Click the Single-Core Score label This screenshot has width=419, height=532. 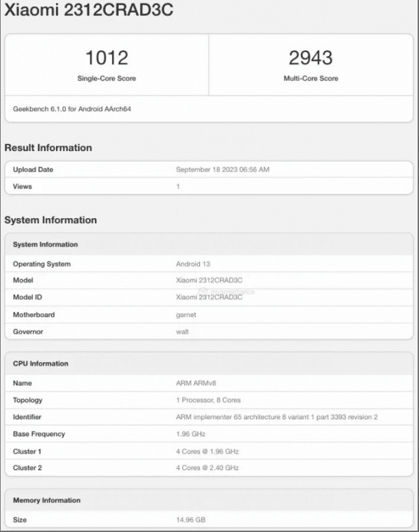click(x=107, y=78)
